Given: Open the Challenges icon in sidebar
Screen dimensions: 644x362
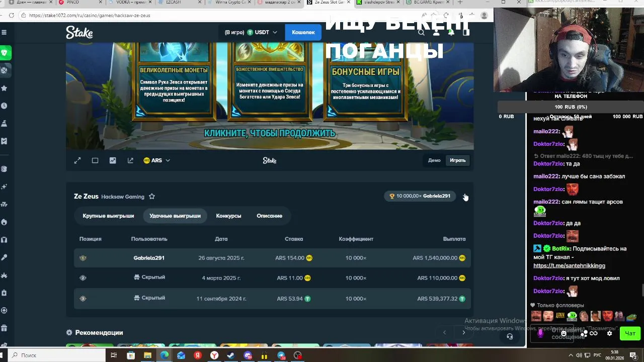Looking at the screenshot, I should pyautogui.click(x=4, y=123).
